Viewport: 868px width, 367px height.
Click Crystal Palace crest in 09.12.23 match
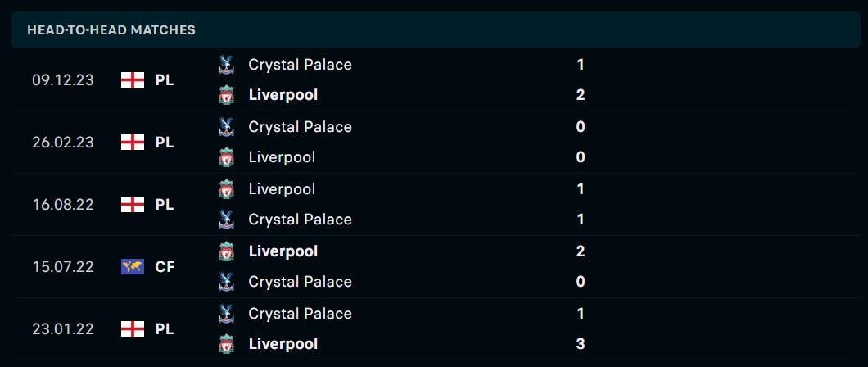pyautogui.click(x=227, y=64)
